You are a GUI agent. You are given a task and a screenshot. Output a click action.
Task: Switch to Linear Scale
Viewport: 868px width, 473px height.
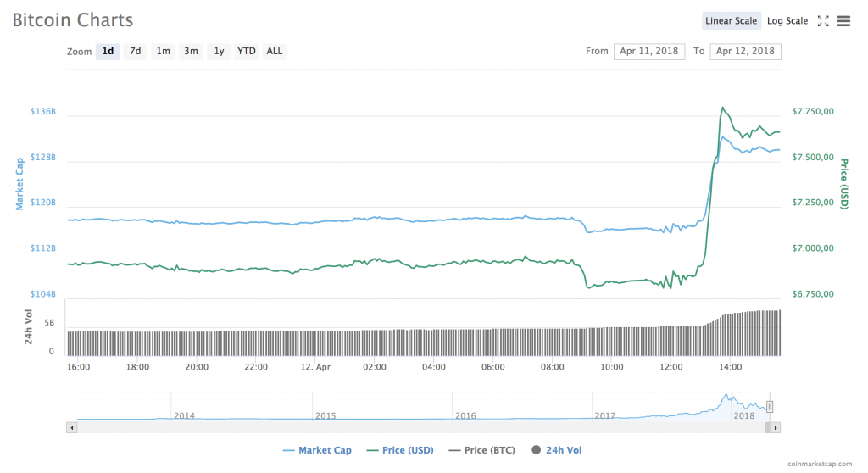731,21
